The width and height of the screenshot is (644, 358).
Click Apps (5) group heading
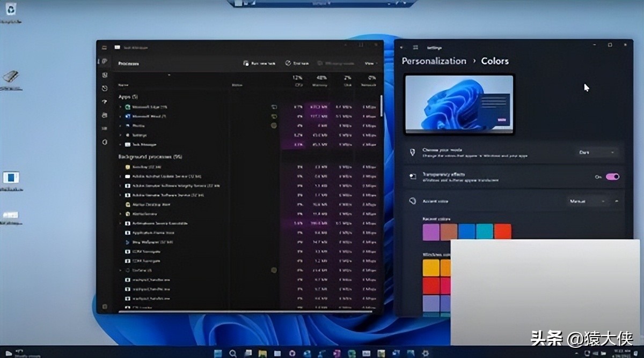[x=128, y=97]
